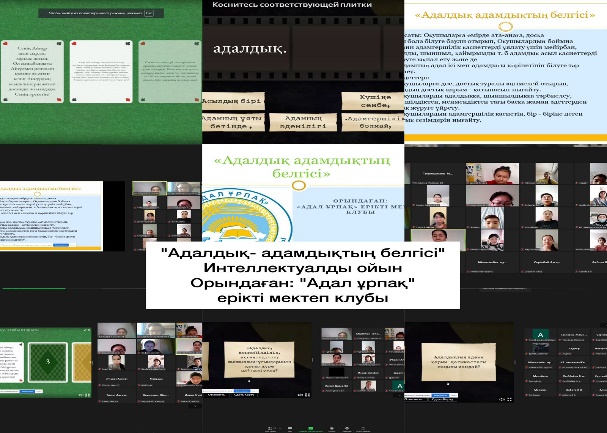The width and height of the screenshot is (607, 433).
Task: Pick the "«Адалдықтың» болмай," tile
Action: [371, 126]
